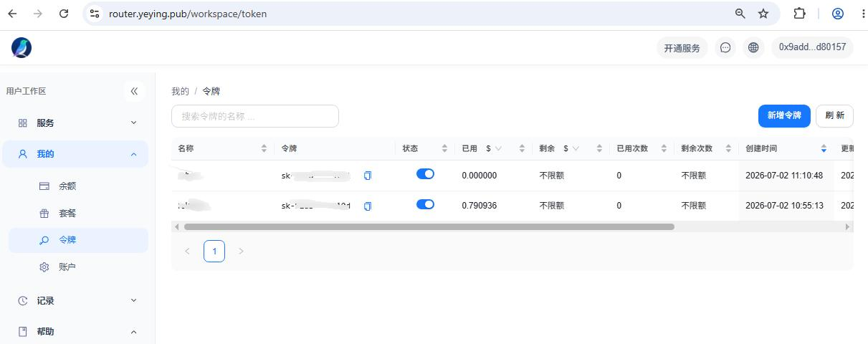Open browser extensions puzzle icon
This screenshot has height=344, width=868.
click(x=799, y=14)
